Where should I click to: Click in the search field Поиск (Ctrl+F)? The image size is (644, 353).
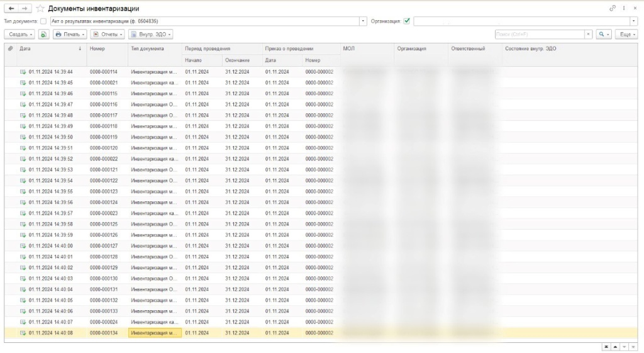click(540, 35)
